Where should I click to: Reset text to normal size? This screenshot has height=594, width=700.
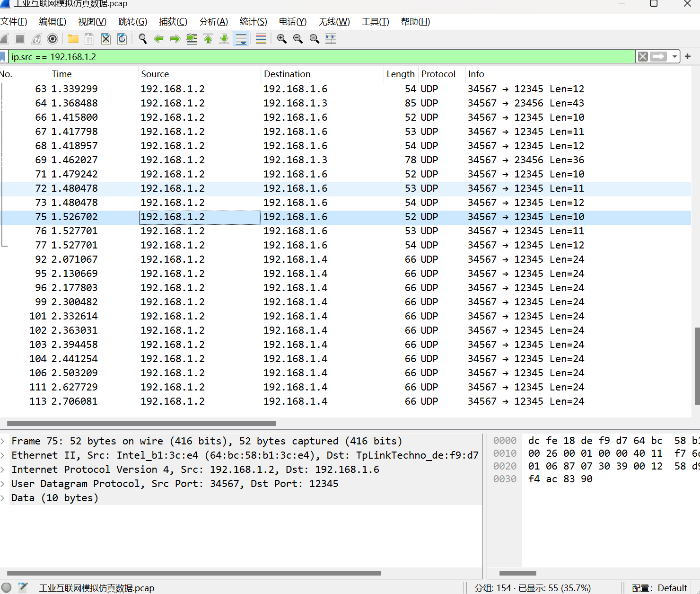click(x=315, y=39)
